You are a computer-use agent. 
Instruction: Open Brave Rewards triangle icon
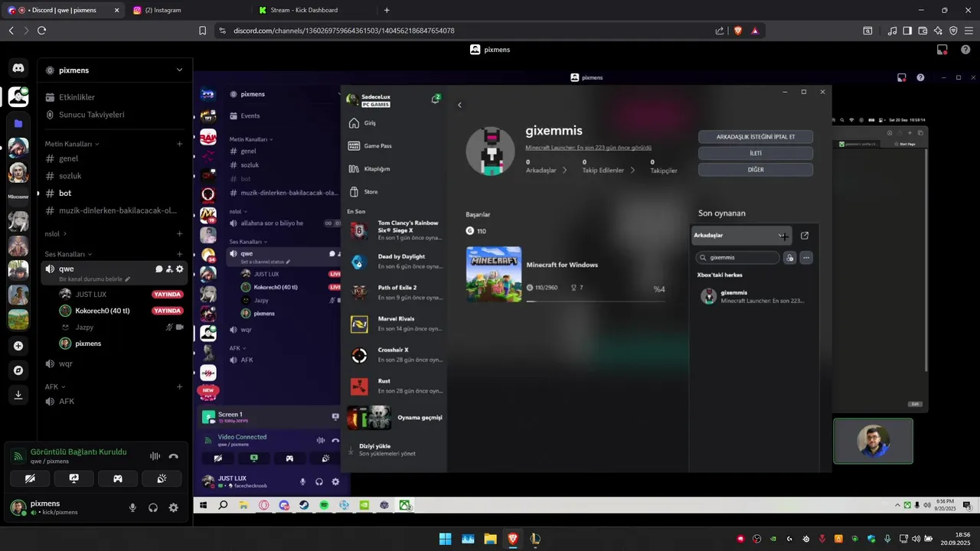tap(755, 31)
